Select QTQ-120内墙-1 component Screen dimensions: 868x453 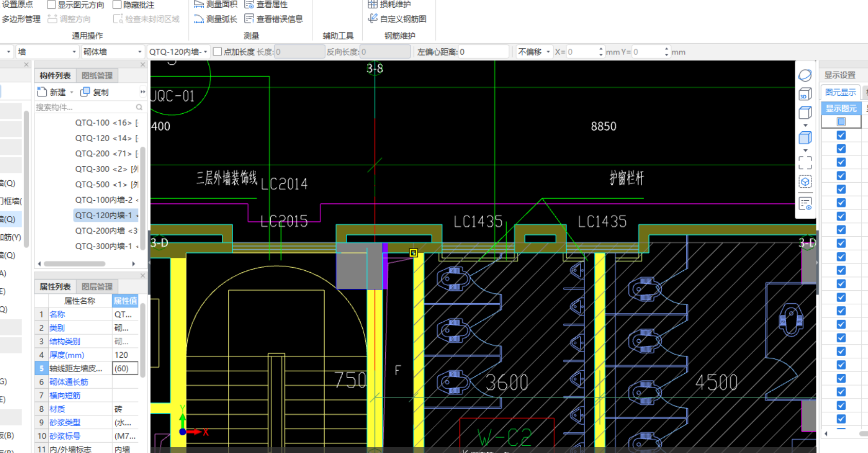click(106, 215)
